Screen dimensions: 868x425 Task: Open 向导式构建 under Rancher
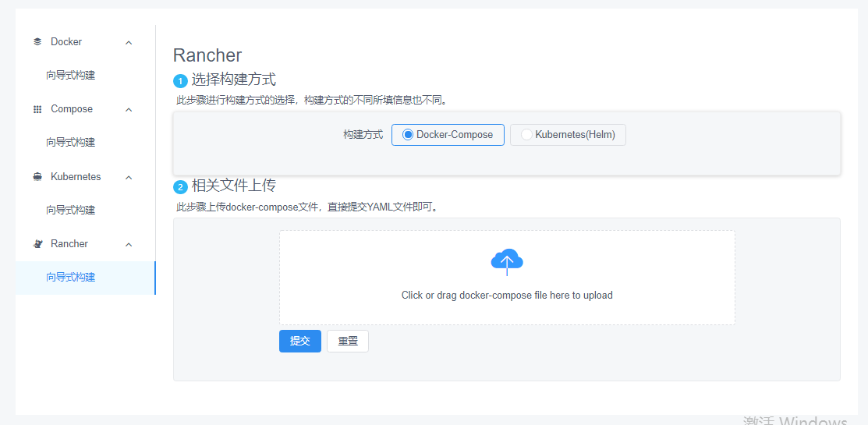71,278
